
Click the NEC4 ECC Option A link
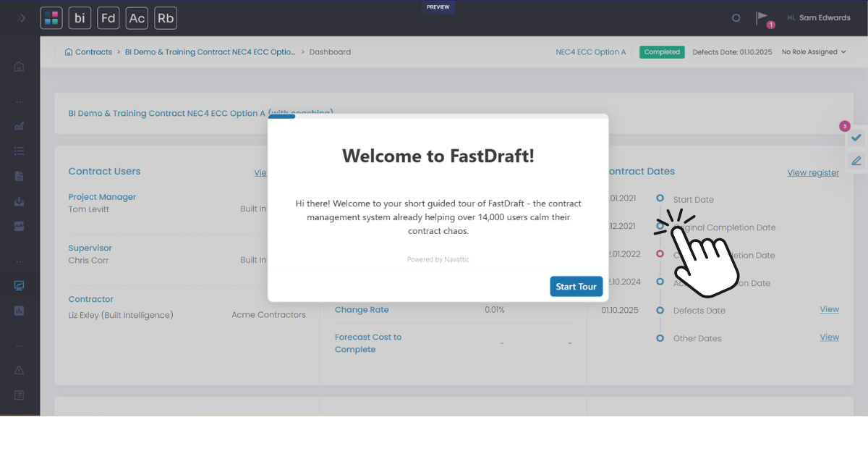click(591, 52)
